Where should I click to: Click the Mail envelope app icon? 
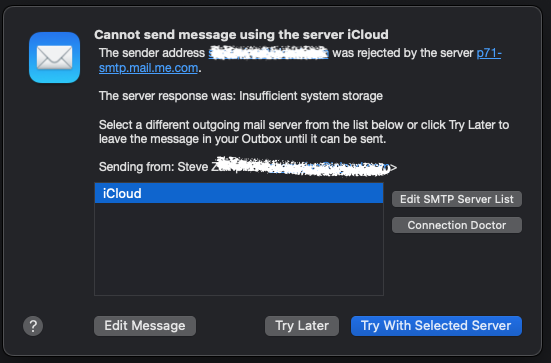(x=54, y=58)
